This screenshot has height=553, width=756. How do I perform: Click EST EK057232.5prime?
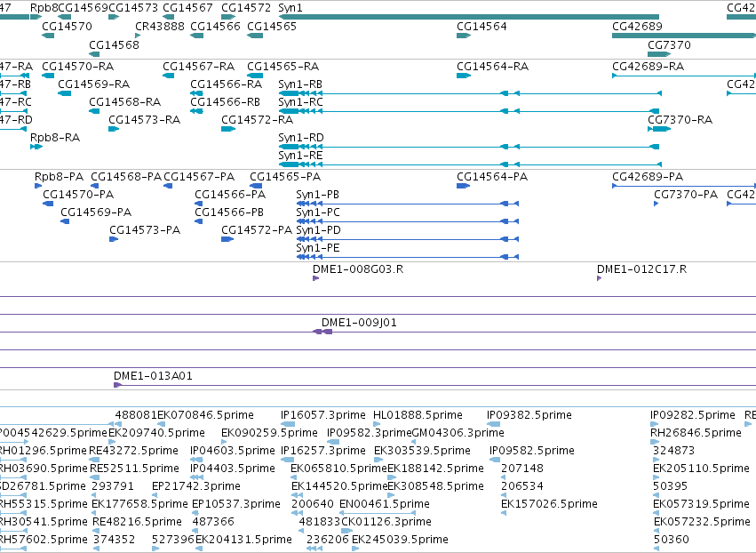657,531
